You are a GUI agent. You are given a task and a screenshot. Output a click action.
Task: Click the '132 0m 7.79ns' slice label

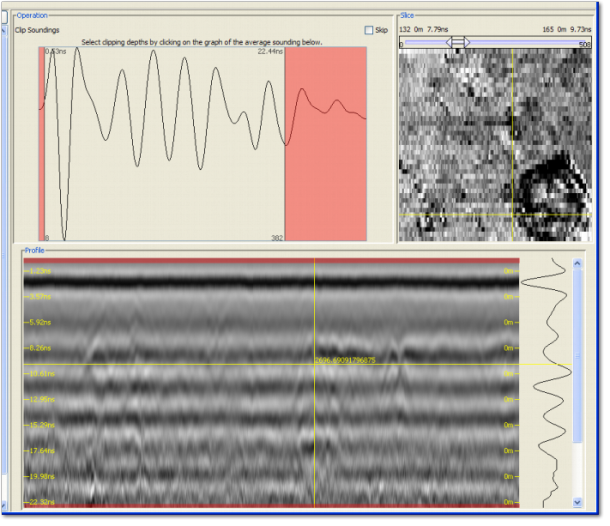click(x=424, y=30)
